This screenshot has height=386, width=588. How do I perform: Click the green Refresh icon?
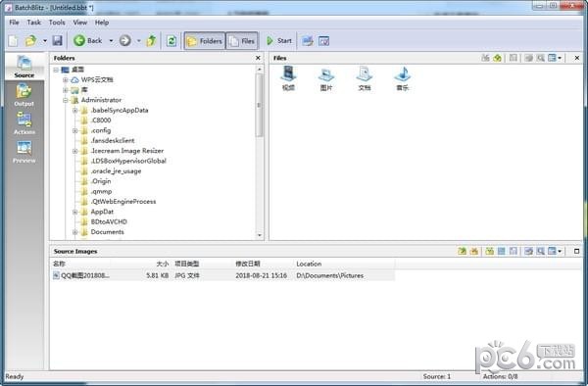tap(171, 41)
